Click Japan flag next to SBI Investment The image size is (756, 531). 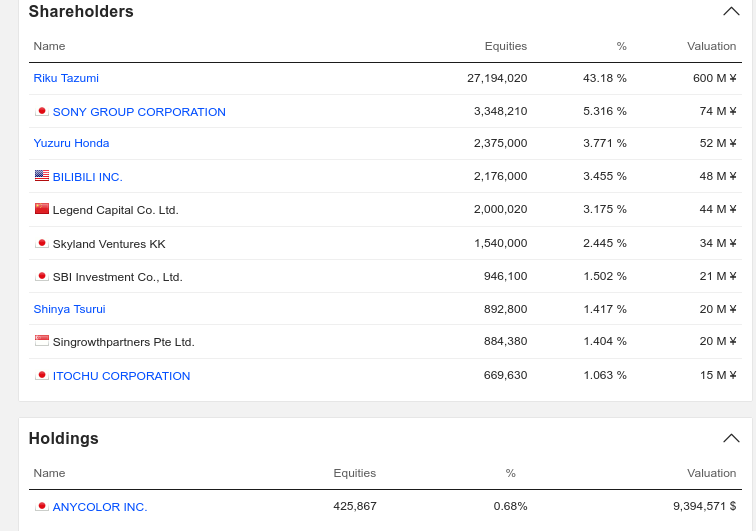coord(42,276)
